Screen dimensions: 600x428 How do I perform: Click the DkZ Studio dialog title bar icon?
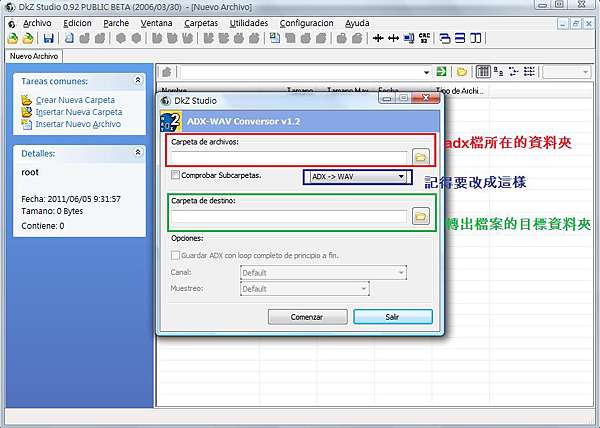[166, 101]
